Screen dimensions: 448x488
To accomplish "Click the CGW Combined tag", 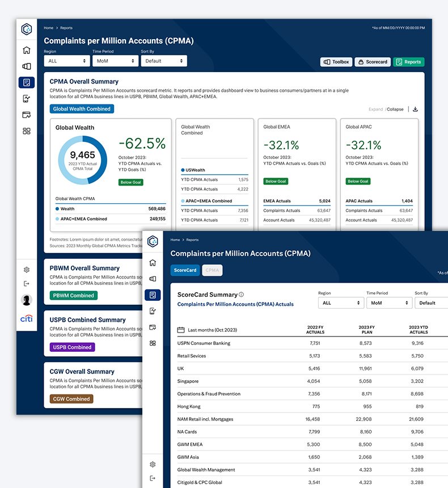I will [x=71, y=399].
